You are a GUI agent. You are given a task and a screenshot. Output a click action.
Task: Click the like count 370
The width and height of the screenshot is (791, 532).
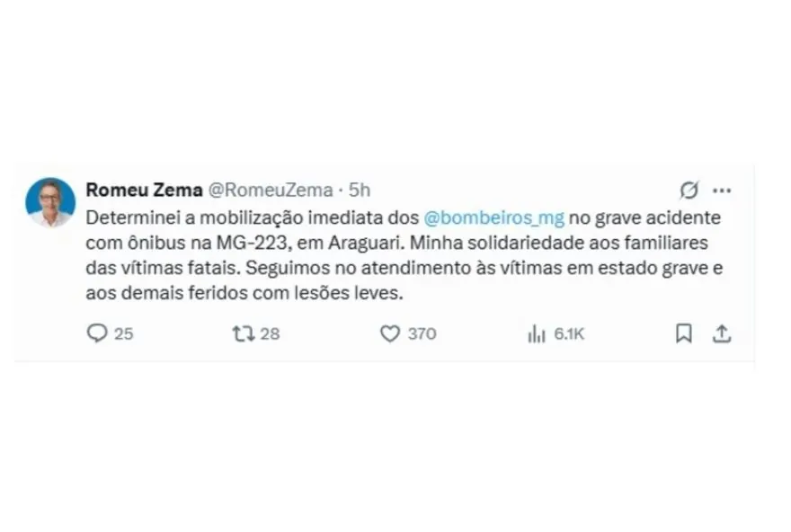422,333
